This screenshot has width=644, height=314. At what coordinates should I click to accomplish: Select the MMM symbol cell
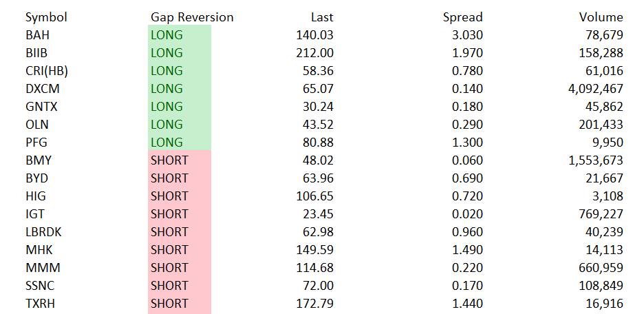click(40, 268)
